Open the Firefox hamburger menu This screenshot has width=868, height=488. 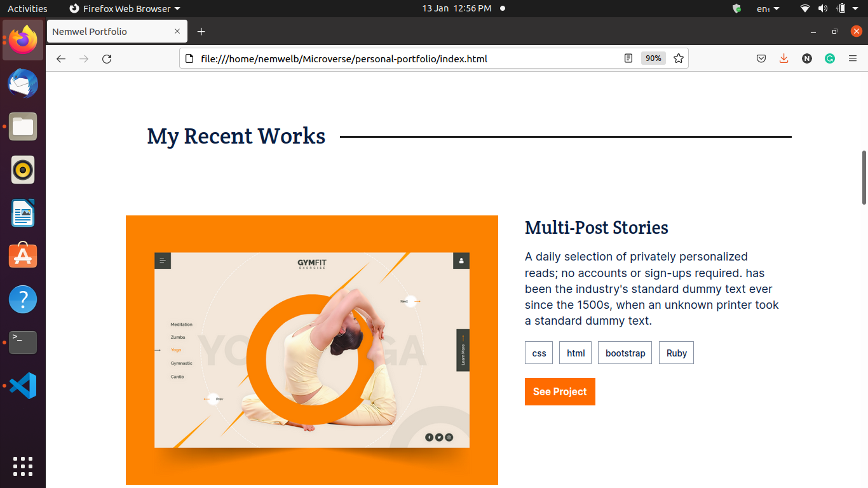853,58
